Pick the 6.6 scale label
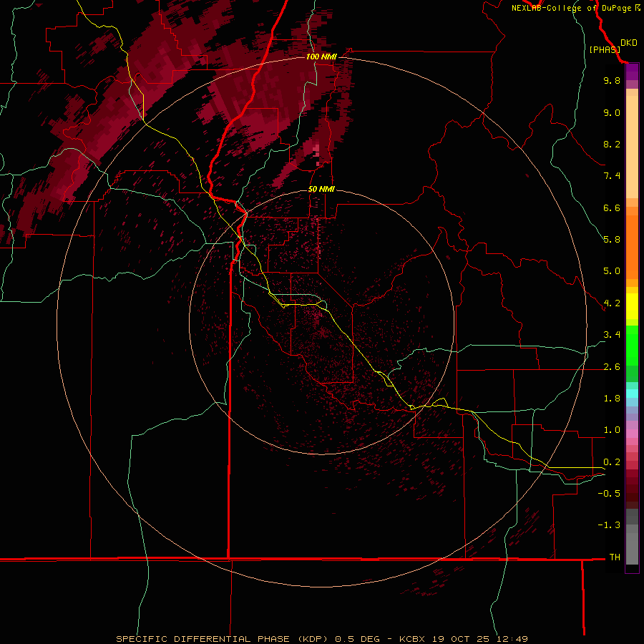This screenshot has height=644, width=644. click(612, 208)
